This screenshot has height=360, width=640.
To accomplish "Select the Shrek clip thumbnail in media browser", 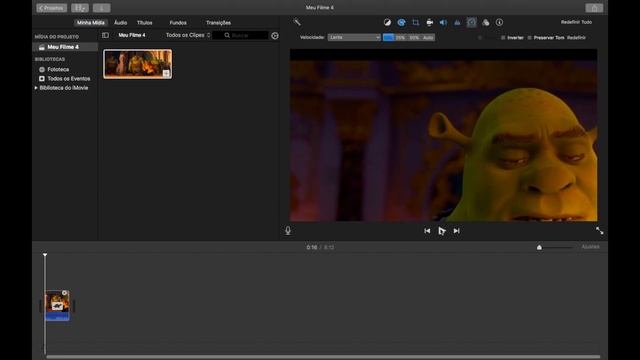I will coord(138,64).
